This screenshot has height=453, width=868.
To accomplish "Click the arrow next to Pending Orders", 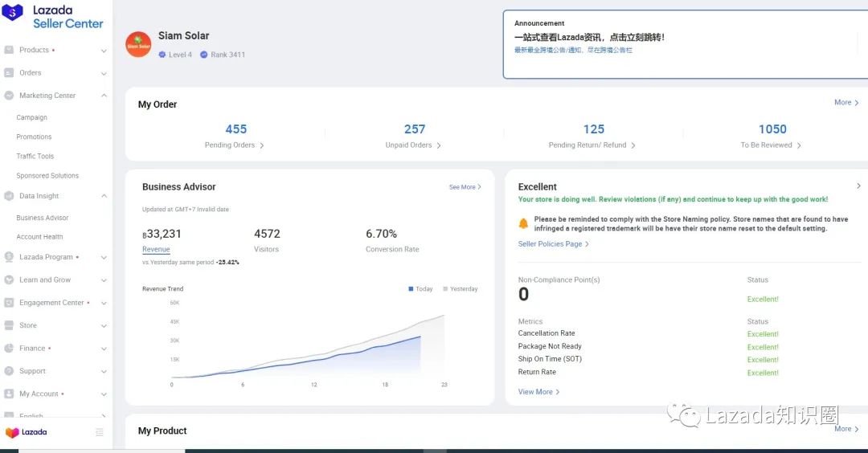I will click(262, 145).
